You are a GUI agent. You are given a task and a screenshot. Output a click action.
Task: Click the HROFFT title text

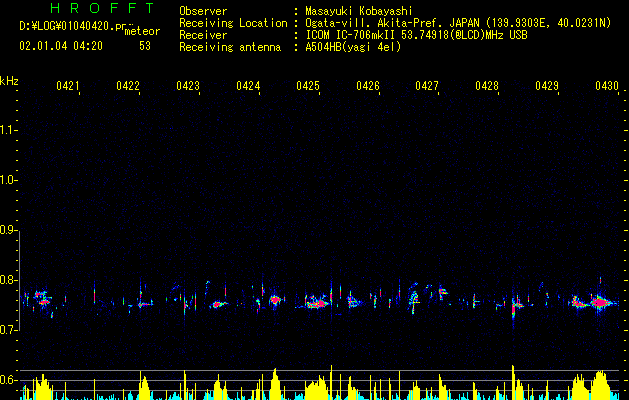click(102, 8)
